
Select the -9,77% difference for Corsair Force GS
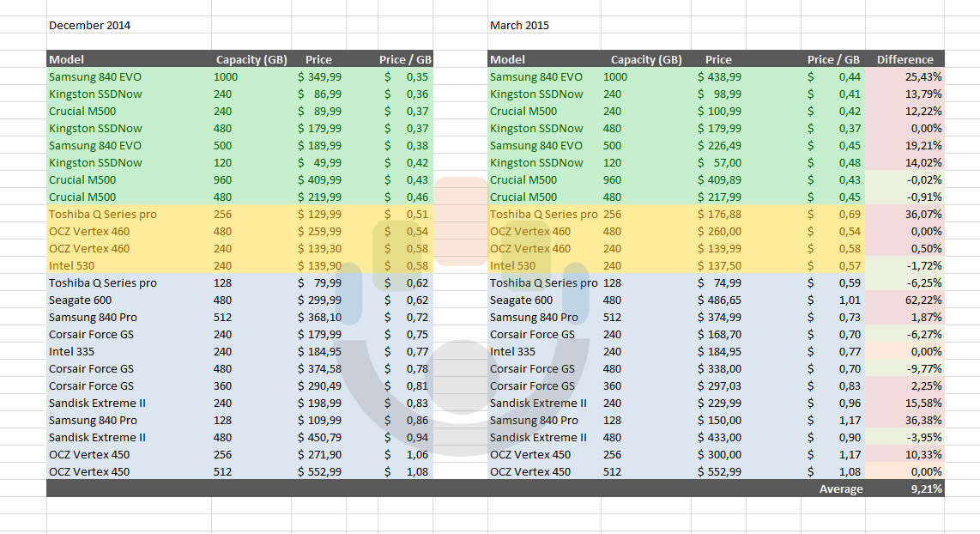[x=908, y=368]
